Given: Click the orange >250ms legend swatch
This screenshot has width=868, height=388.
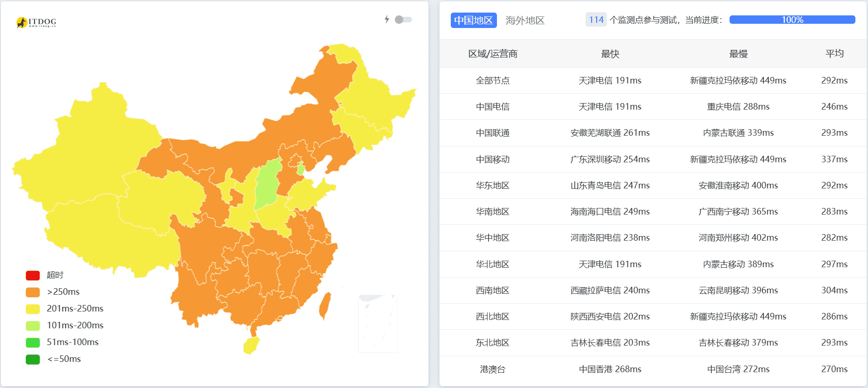Looking at the screenshot, I should (33, 292).
